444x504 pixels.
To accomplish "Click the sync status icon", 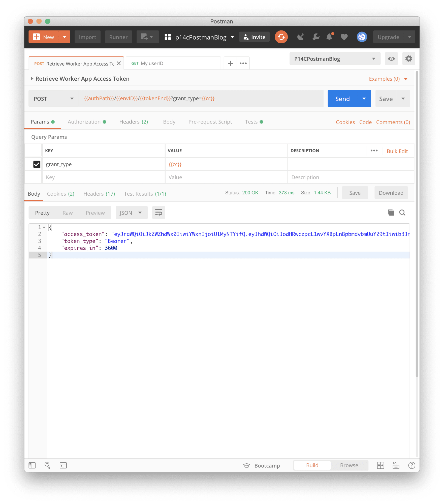I will (x=281, y=37).
